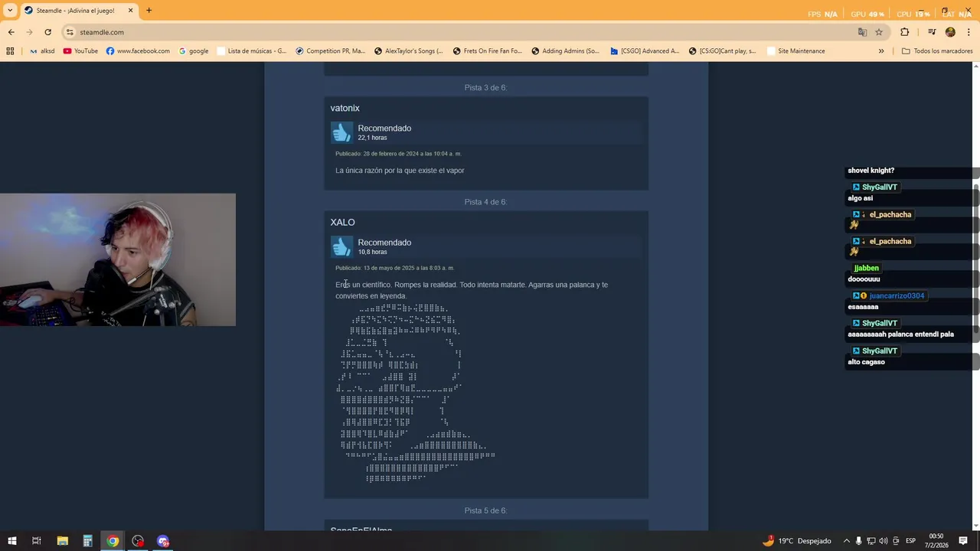Open the Windows Start menu
Screen dimensions: 980x551
[x=11, y=541]
